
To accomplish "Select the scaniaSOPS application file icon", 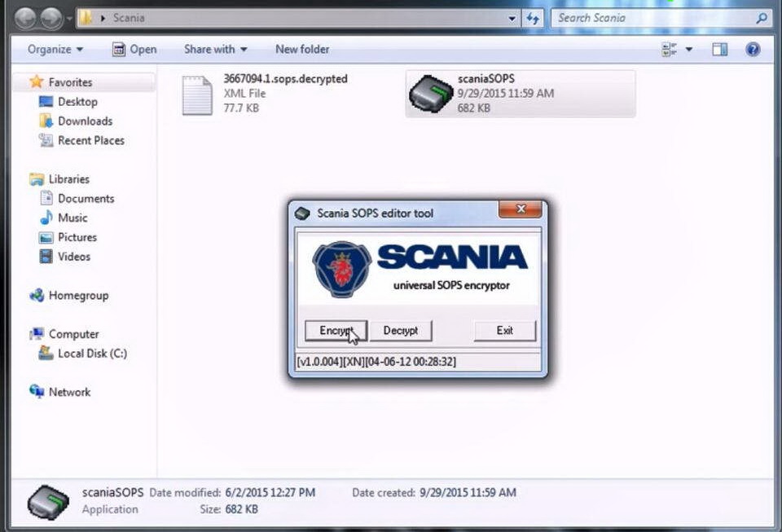I will [x=431, y=94].
